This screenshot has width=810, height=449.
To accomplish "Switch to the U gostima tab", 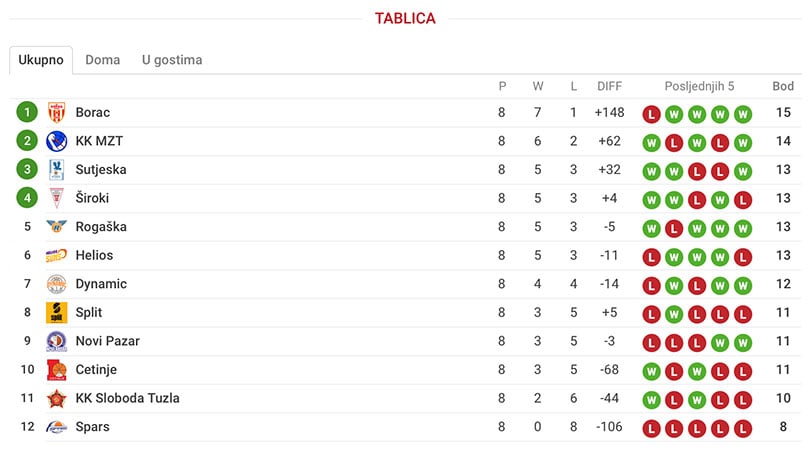I will (x=172, y=60).
